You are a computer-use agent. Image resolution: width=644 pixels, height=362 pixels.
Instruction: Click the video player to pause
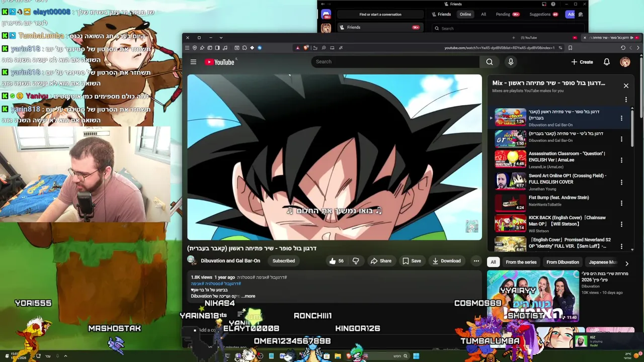[335, 157]
